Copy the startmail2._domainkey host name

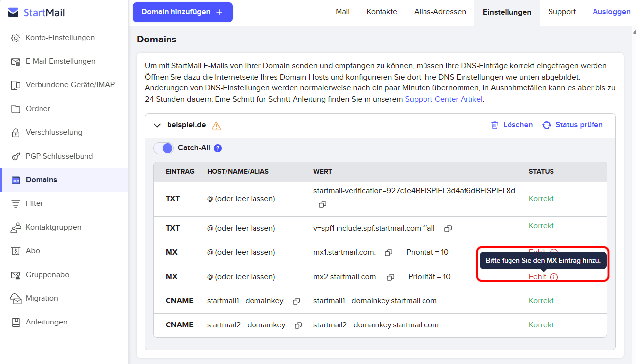[298, 325]
